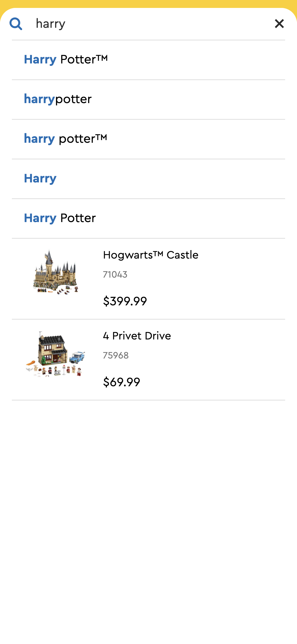This screenshot has width=297, height=644.
Task: Click set number 75968 under 4 Privet Drive
Action: [116, 355]
